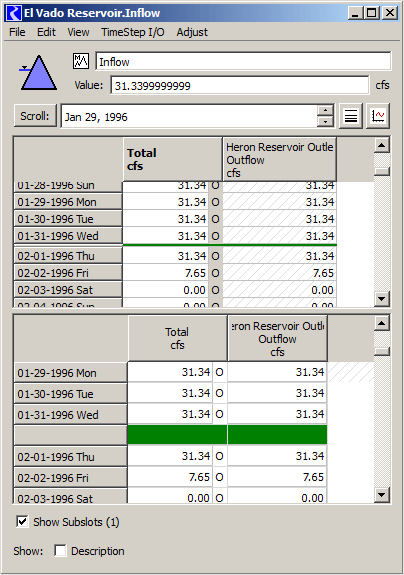The height and width of the screenshot is (575, 404).
Task: Select Heron Reservoir Outflow header in upper table
Action: tap(279, 159)
